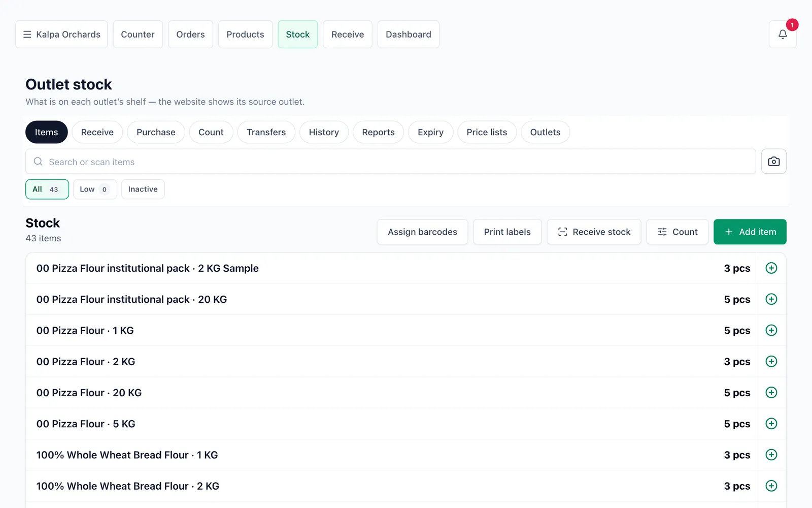
Task: Open the Dashboard page
Action: (408, 34)
